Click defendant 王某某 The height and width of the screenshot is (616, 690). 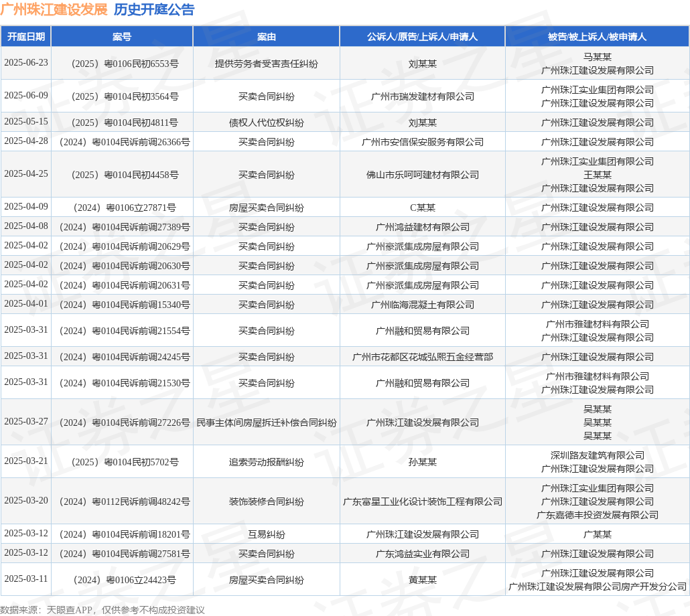click(x=597, y=175)
